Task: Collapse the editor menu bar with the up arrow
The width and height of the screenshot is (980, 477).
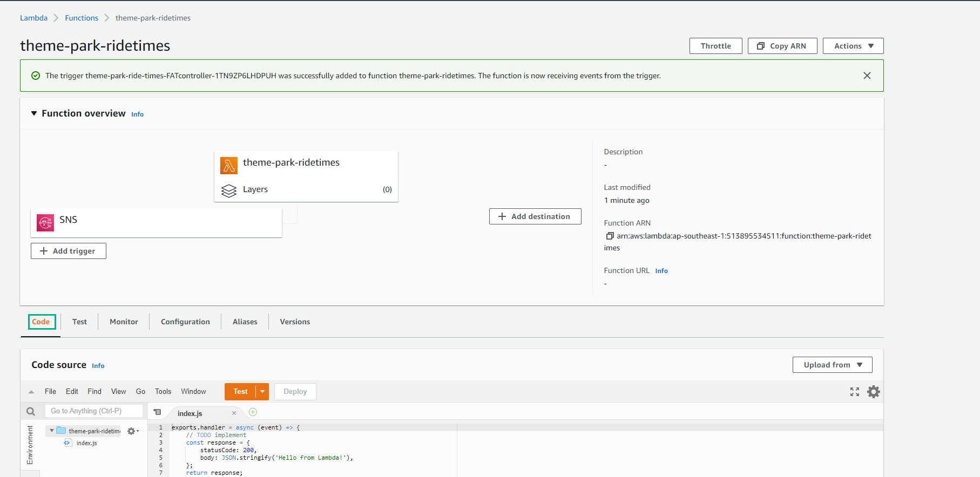Action: (31, 392)
